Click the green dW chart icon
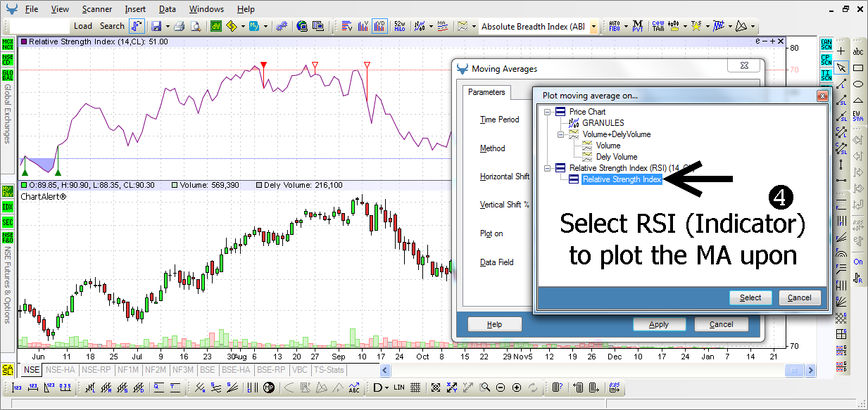The width and height of the screenshot is (868, 410). [216, 26]
